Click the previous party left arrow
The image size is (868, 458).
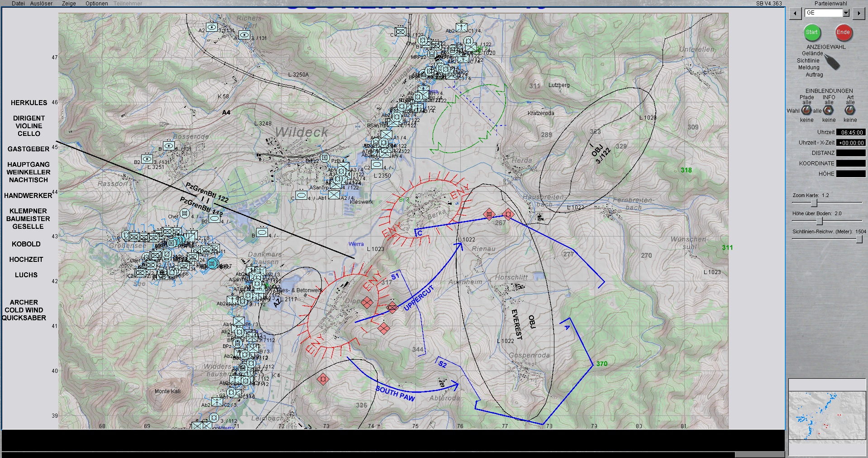point(795,13)
